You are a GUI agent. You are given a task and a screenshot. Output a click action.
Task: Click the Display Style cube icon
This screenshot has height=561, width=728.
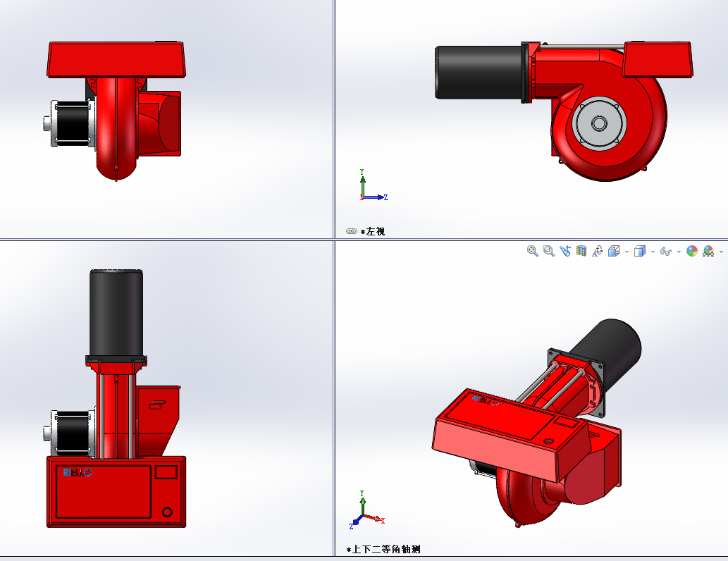640,251
